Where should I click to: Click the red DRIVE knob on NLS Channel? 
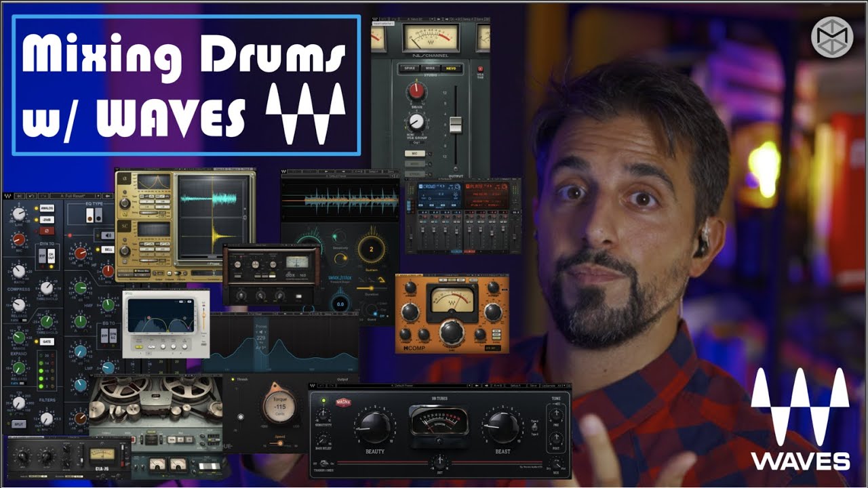tap(416, 90)
